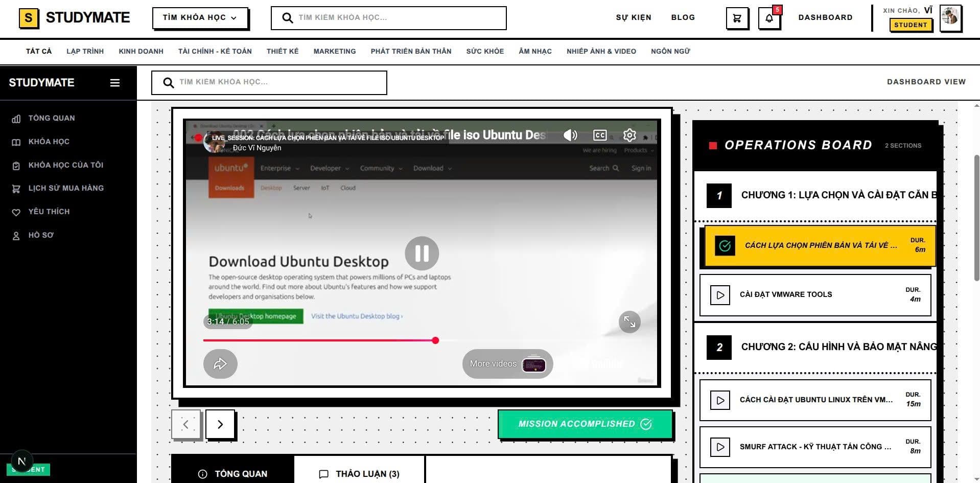Open notifications bell with 5 badge
The width and height of the screenshot is (980, 483).
coord(769,18)
